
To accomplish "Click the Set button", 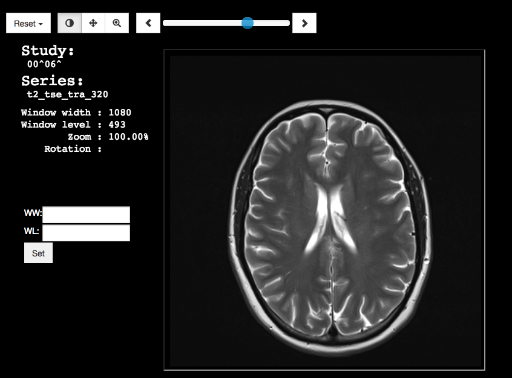I will click(38, 253).
